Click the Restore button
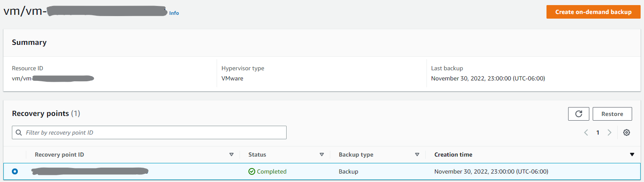This screenshot has height=182, width=644. point(612,114)
